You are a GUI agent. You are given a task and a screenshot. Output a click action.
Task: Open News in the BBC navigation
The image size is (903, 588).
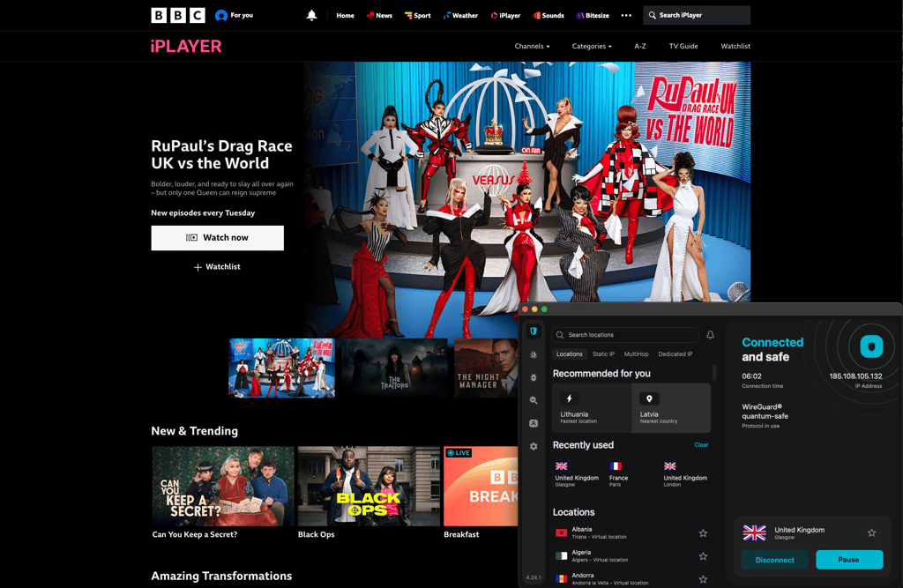click(379, 16)
